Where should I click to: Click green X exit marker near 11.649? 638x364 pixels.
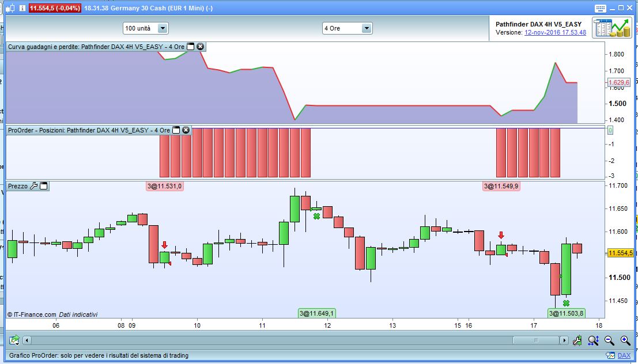316,217
